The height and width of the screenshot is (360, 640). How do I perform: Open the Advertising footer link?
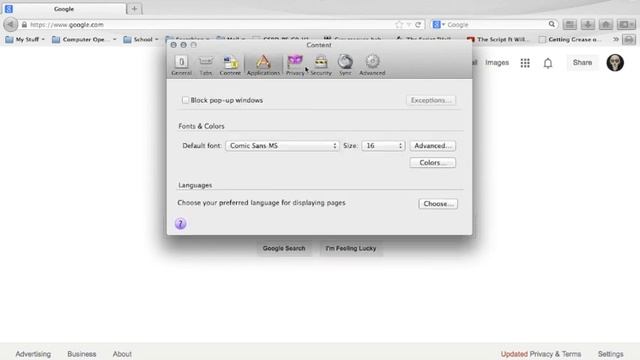[x=33, y=354]
